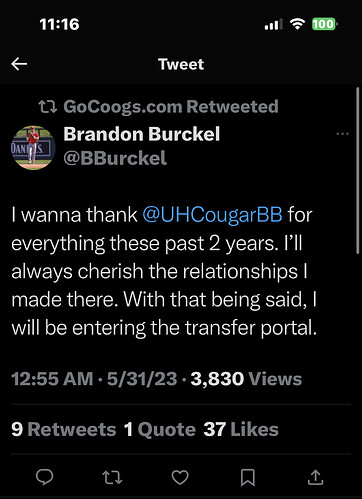Image resolution: width=362 pixels, height=499 pixels.
Task: Bookmark this tweet
Action: click(248, 477)
